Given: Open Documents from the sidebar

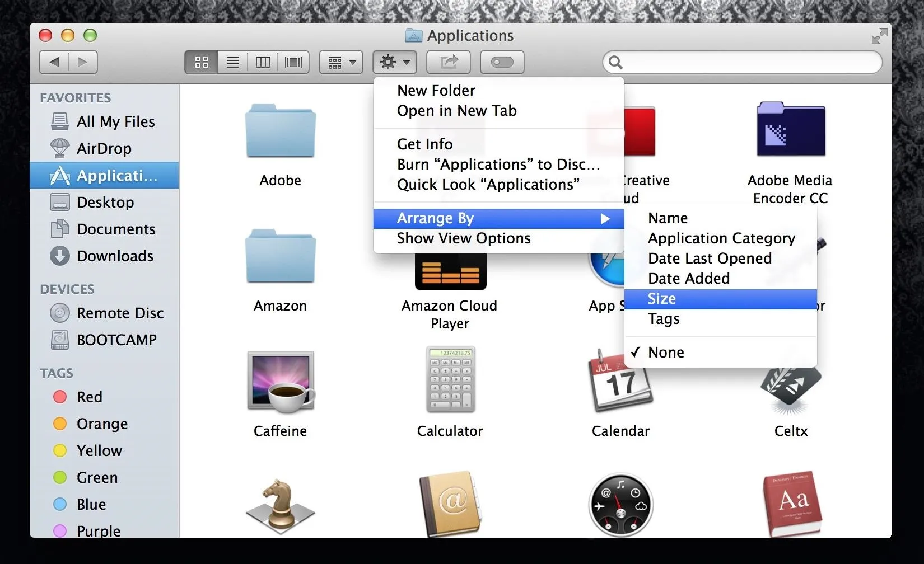Looking at the screenshot, I should (103, 229).
